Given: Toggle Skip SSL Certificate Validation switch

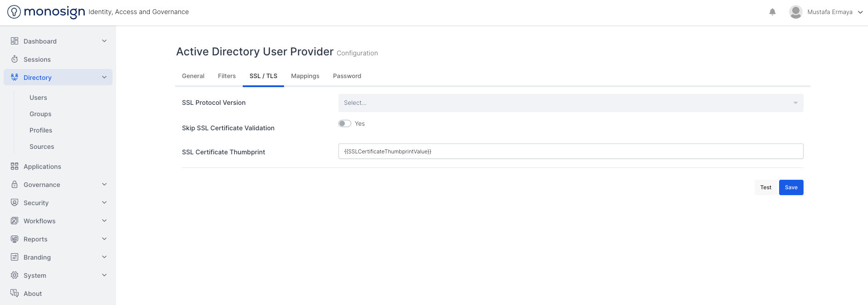Looking at the screenshot, I should tap(345, 123).
